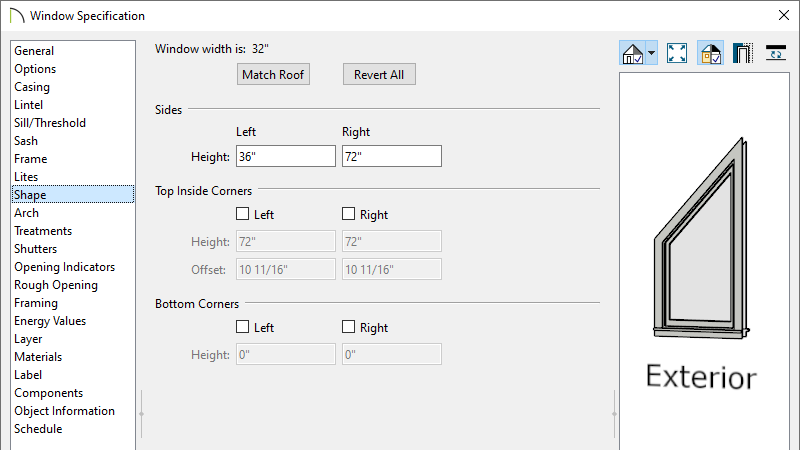
Task: Click the Revert All button
Action: 379,74
